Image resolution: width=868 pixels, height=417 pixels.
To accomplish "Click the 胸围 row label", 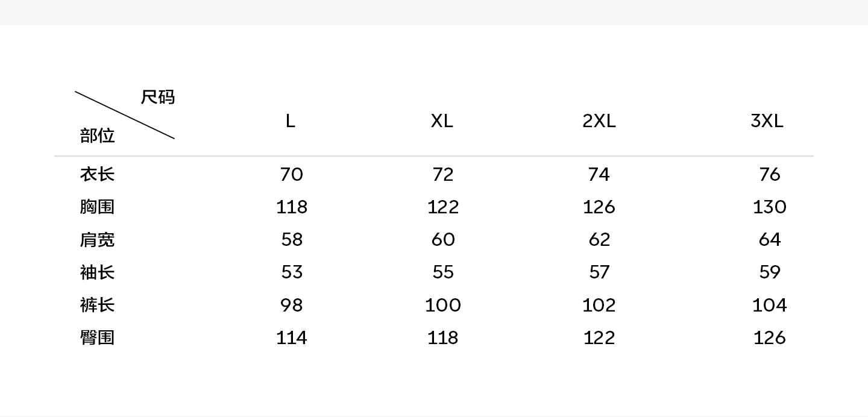I will click(x=97, y=207).
